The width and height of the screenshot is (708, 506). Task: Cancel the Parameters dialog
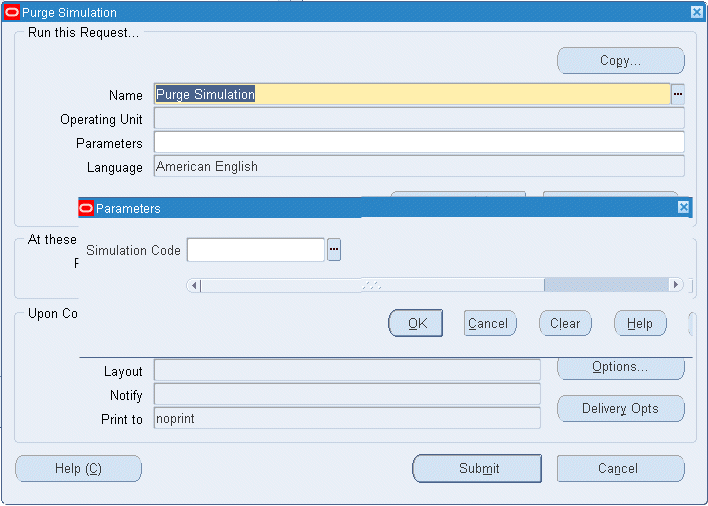tap(490, 323)
